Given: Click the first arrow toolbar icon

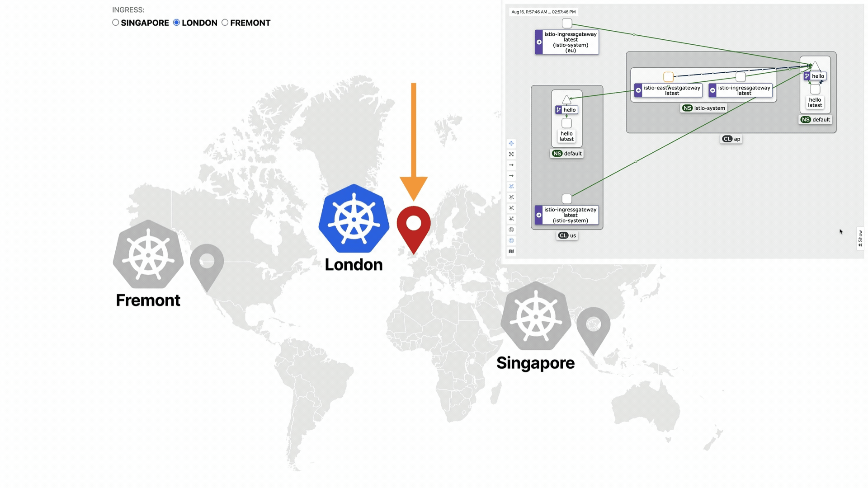Looking at the screenshot, I should click(x=511, y=165).
